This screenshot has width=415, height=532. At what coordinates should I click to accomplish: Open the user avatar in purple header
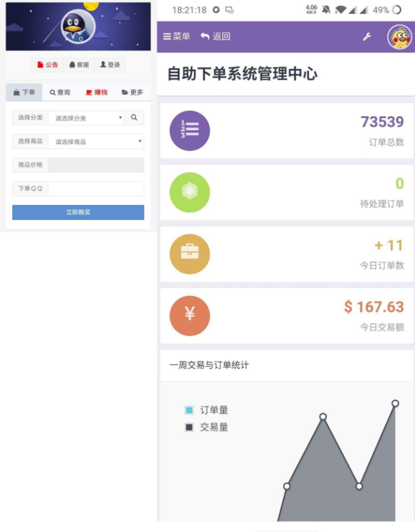point(400,37)
